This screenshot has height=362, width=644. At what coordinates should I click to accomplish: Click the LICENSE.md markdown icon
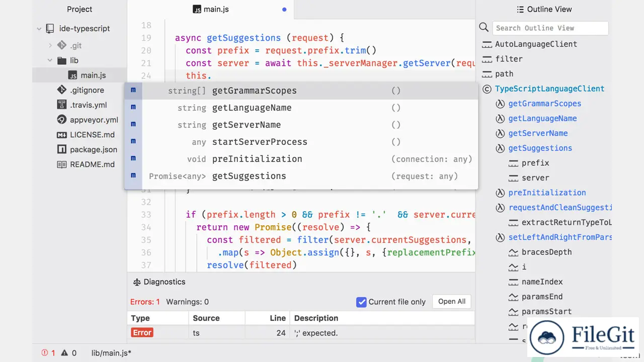(x=61, y=135)
